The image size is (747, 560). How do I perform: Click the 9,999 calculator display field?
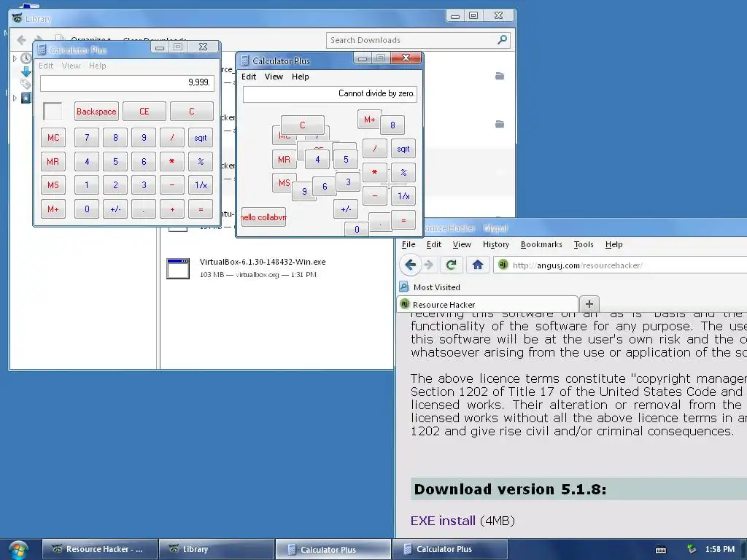pyautogui.click(x=127, y=83)
